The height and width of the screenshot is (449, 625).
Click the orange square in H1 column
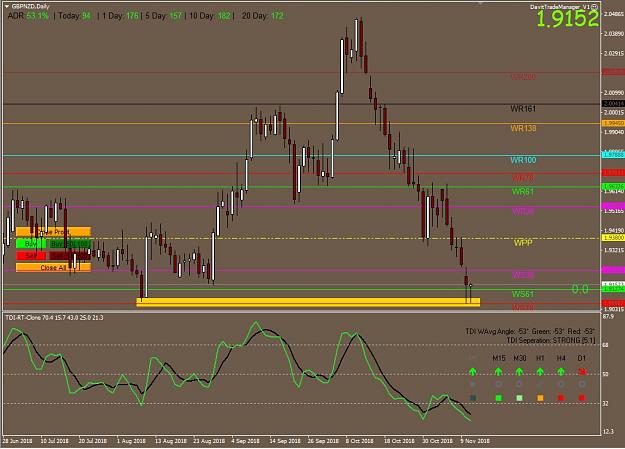[540, 398]
